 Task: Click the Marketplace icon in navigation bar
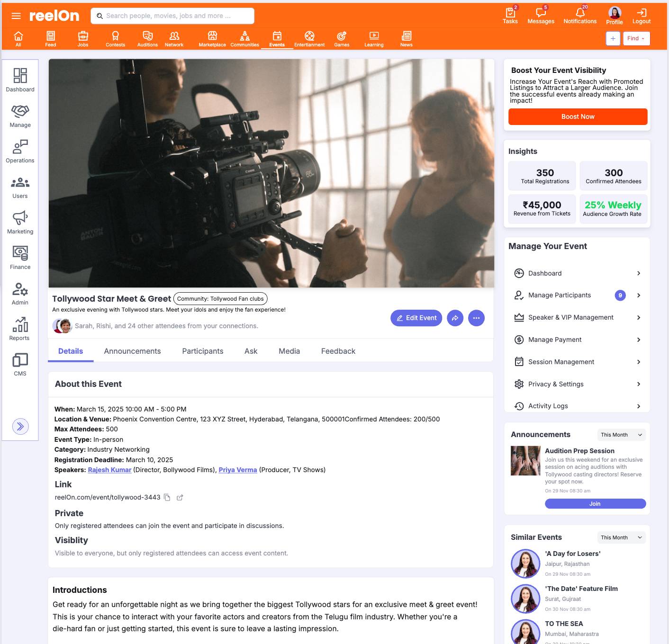(212, 39)
